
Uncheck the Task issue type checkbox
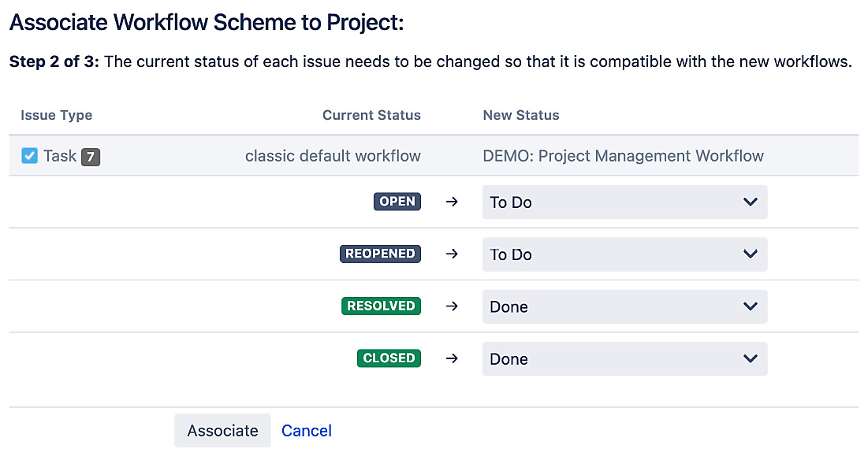(x=30, y=155)
